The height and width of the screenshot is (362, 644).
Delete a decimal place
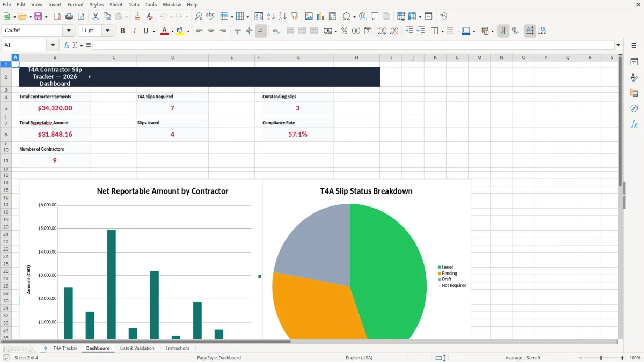[x=394, y=31]
